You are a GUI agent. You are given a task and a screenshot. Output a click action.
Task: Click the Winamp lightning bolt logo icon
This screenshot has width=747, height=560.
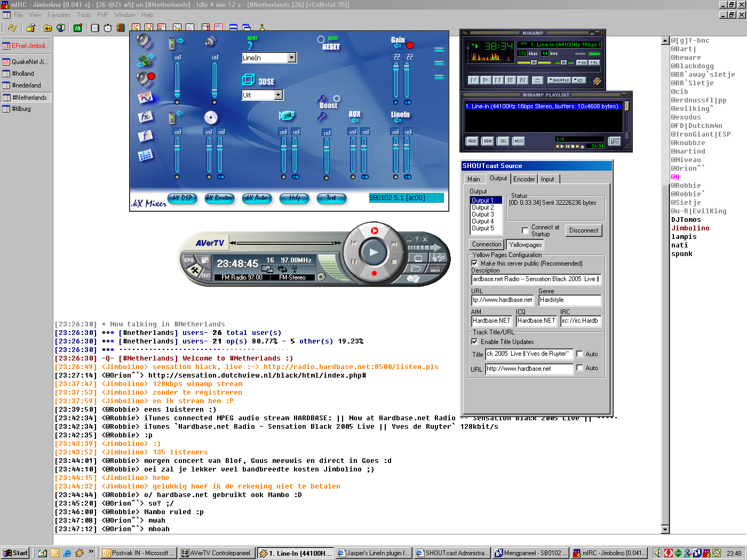597,81
